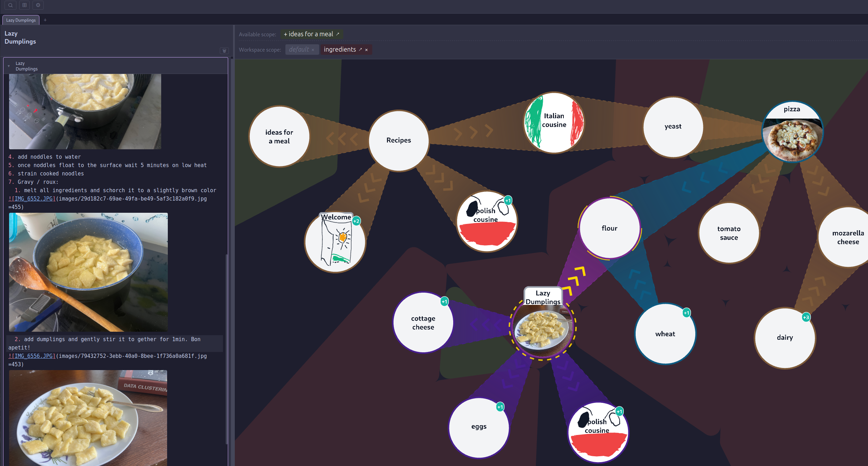Click +3 badge on dairy node
The height and width of the screenshot is (466, 868).
click(806, 317)
